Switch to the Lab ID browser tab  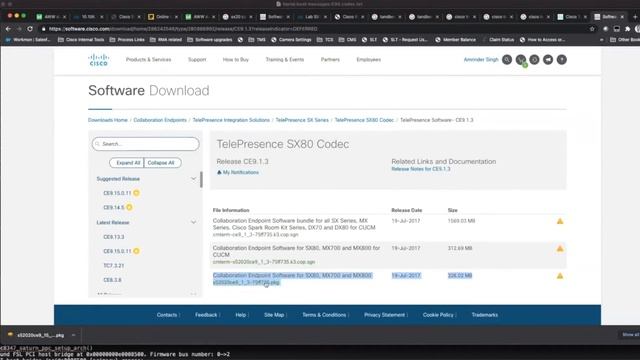pos(312,17)
